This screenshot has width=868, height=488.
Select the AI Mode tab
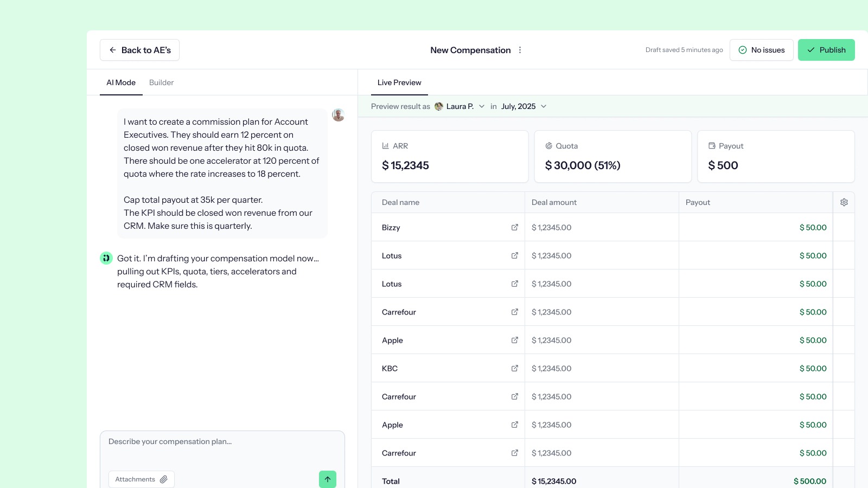(x=121, y=82)
